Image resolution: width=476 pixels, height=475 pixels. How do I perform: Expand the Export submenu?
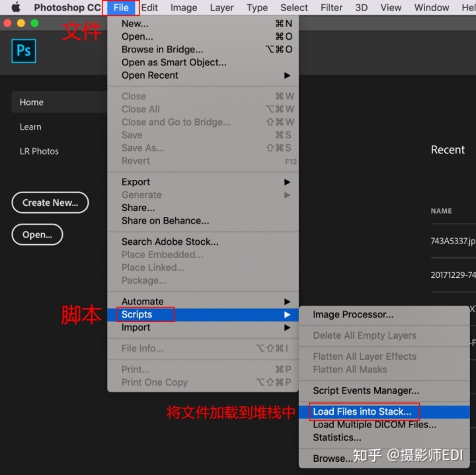click(203, 182)
